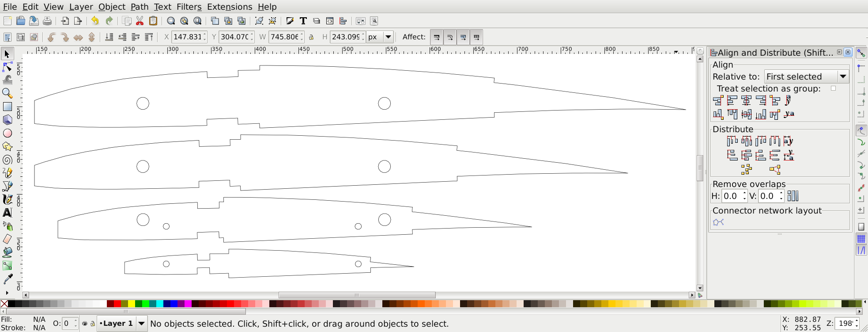Open the Layer 1 selector dropdown
Viewport: 868px width, 332px height.
point(141,324)
